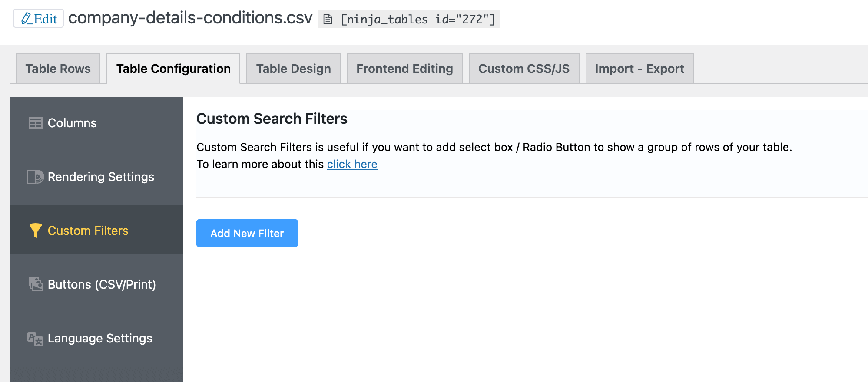Click the ninja_tables id="272" shortcode text
Image resolution: width=868 pixels, height=382 pixels.
pyautogui.click(x=418, y=20)
